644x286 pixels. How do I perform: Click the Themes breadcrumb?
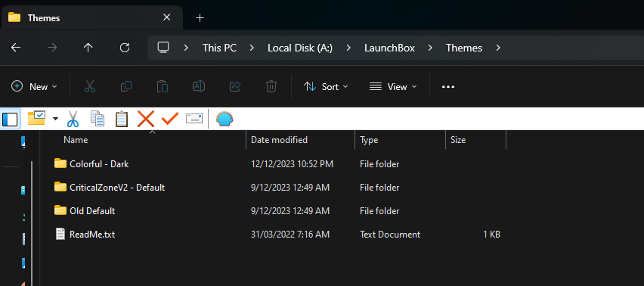pyautogui.click(x=464, y=48)
